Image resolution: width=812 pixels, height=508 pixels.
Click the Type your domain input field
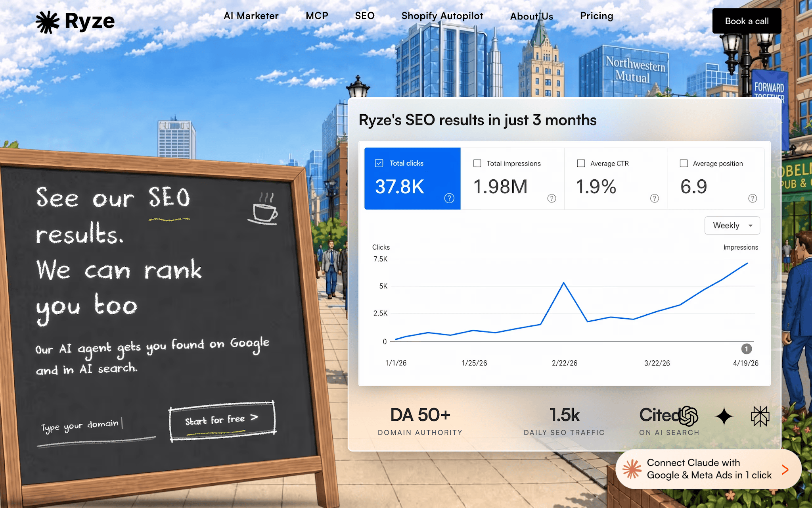[96, 428]
